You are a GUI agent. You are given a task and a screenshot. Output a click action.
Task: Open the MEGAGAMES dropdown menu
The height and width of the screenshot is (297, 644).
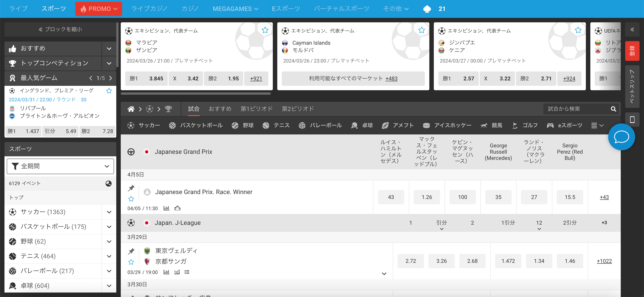pyautogui.click(x=235, y=9)
